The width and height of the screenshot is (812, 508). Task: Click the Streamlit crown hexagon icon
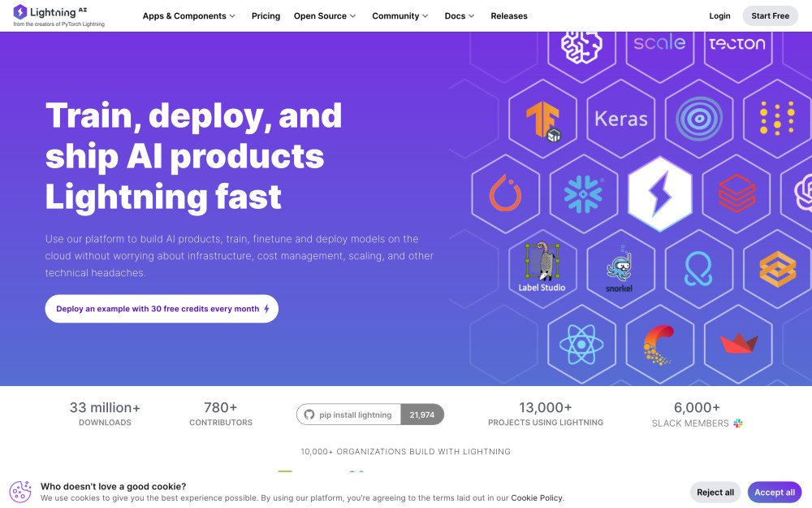point(738,343)
